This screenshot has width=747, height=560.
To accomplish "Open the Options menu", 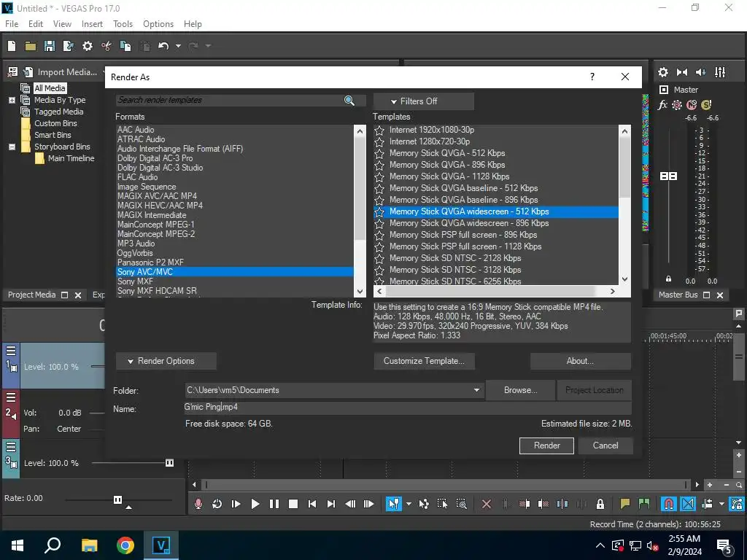I will [158, 24].
